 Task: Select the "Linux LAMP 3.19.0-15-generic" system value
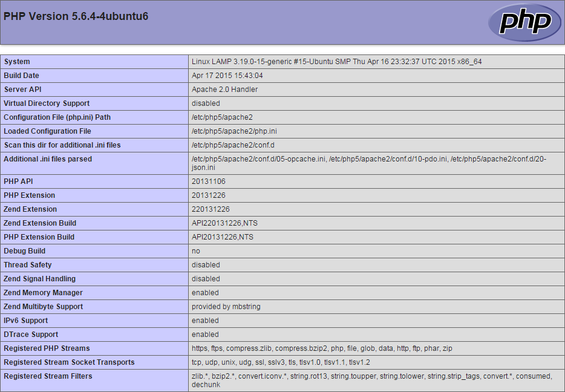click(336, 62)
